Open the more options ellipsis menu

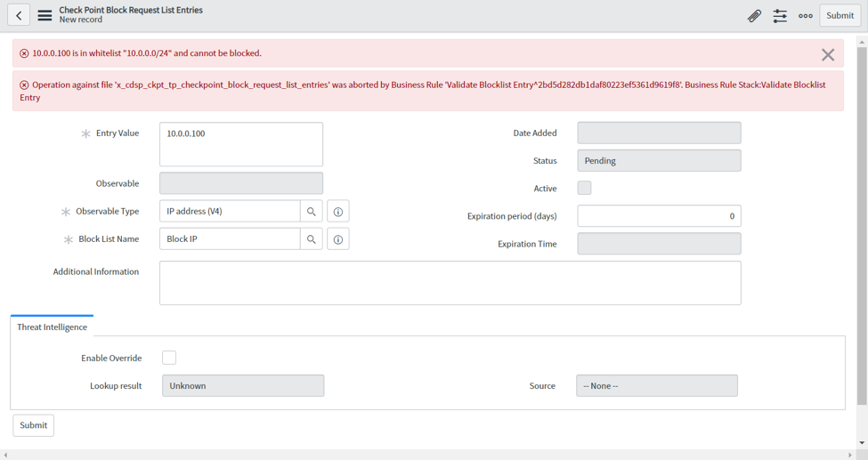pyautogui.click(x=806, y=15)
